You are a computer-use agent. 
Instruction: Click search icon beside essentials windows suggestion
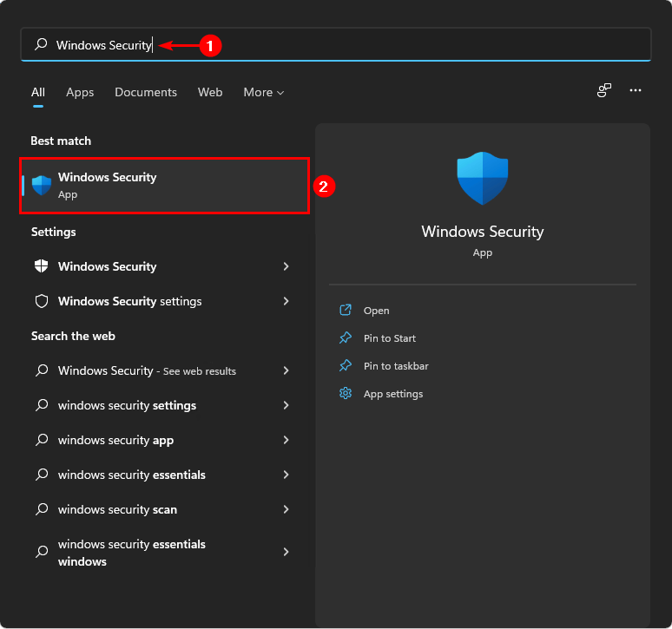coord(42,552)
